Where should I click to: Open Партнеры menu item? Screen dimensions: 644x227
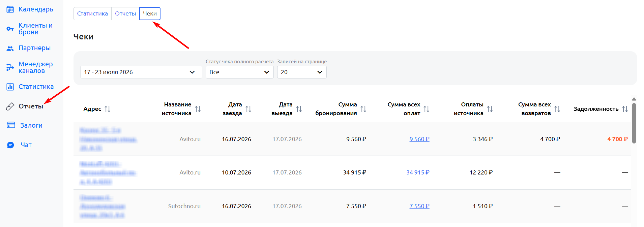[x=34, y=48]
